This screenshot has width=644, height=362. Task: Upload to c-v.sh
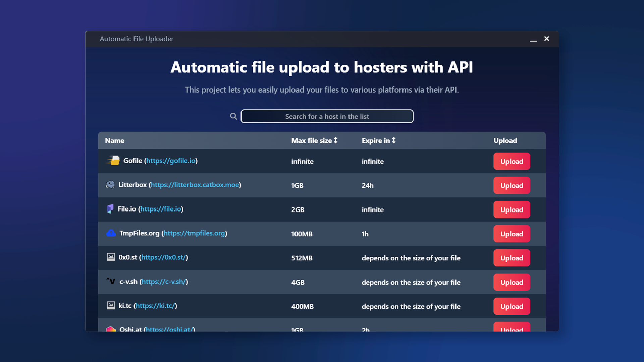512,282
